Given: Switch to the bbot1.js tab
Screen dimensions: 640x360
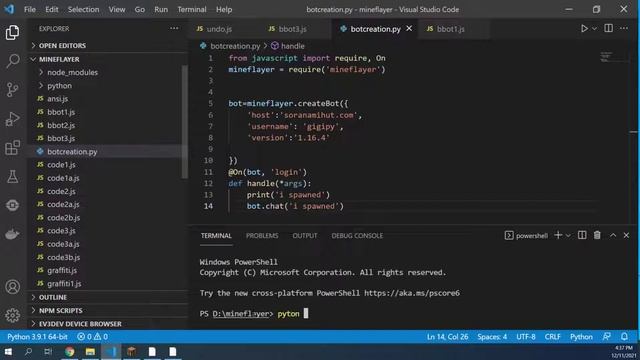Looking at the screenshot, I should pyautogui.click(x=451, y=29).
